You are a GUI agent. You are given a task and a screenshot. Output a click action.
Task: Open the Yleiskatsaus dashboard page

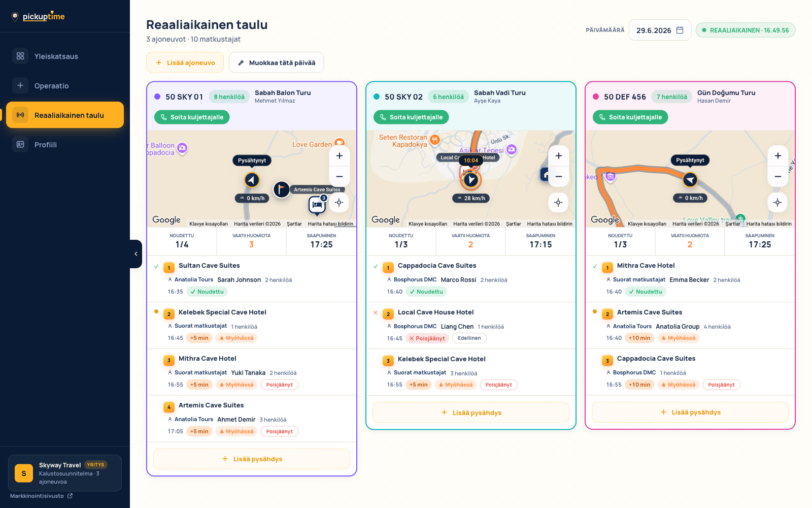coord(65,56)
